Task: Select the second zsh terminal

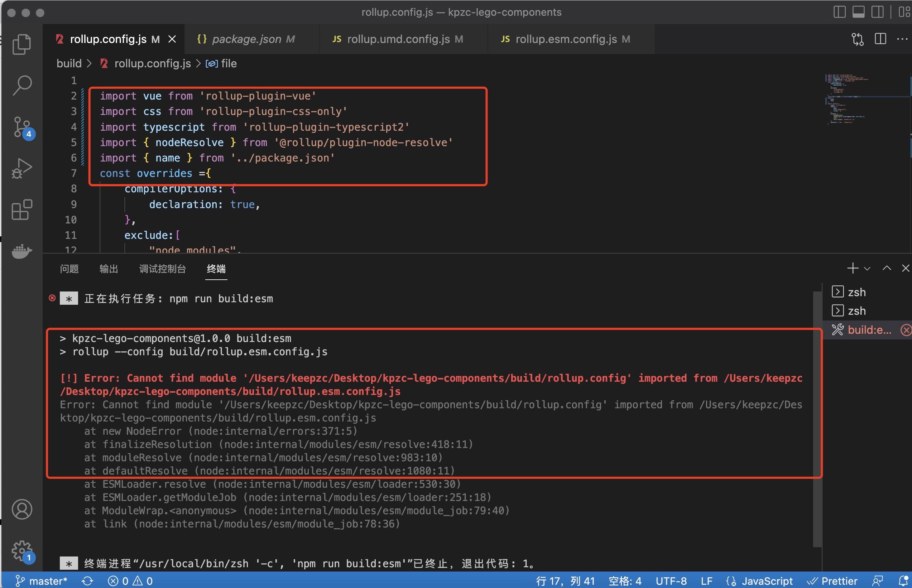Action: 867,311
